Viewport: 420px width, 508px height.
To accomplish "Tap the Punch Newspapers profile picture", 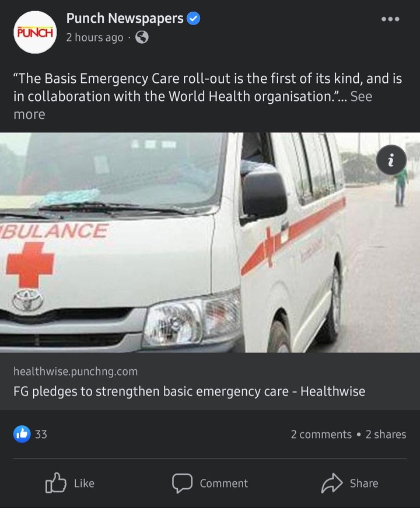I will 35,32.
